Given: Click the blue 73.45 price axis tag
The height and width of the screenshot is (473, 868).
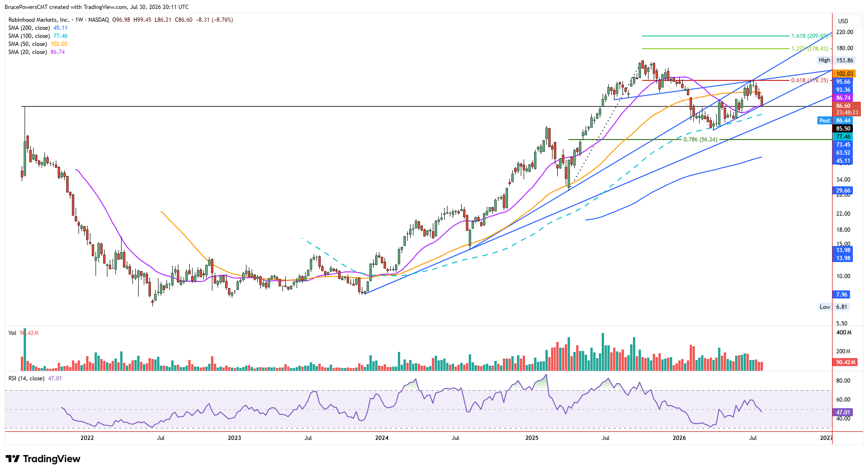Looking at the screenshot, I should 843,145.
